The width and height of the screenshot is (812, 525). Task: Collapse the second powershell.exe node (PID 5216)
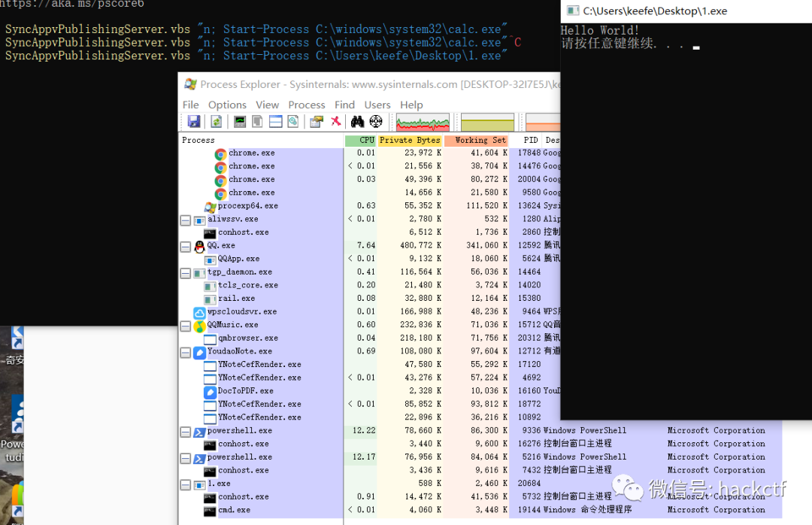coord(186,458)
